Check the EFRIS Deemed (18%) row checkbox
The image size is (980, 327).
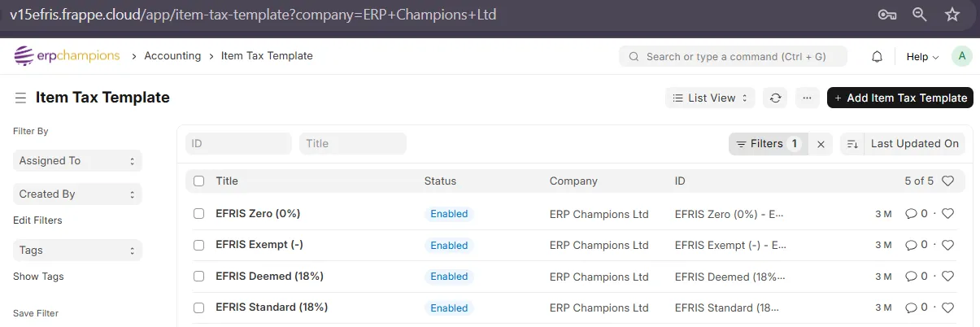199,276
